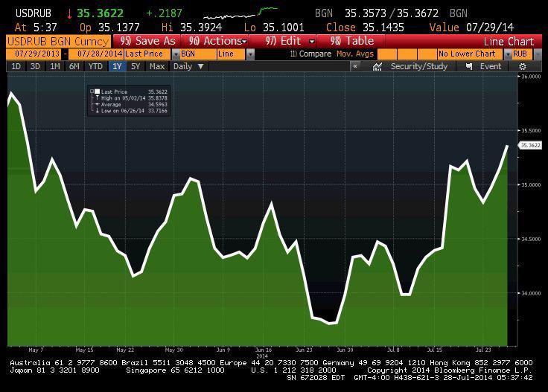Screen dimensions: 548x392
Task: Click the Line Chart title label
Action: pyautogui.click(x=509, y=42)
